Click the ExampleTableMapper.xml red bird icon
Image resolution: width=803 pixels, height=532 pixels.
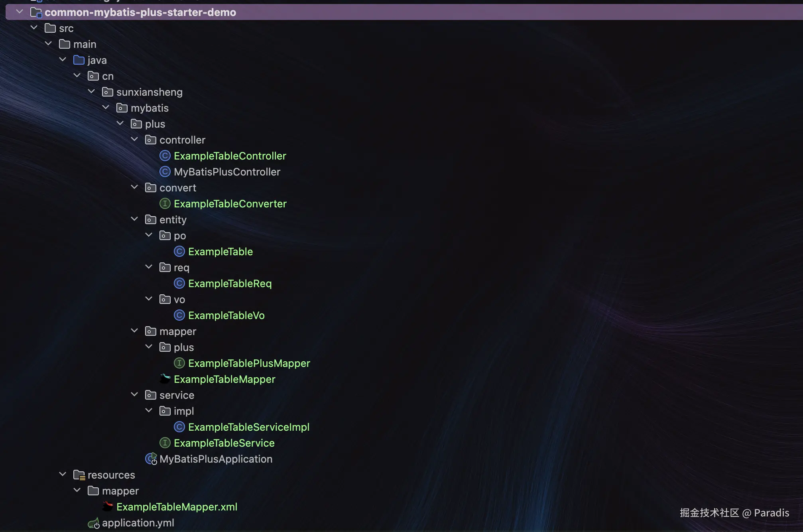point(107,506)
